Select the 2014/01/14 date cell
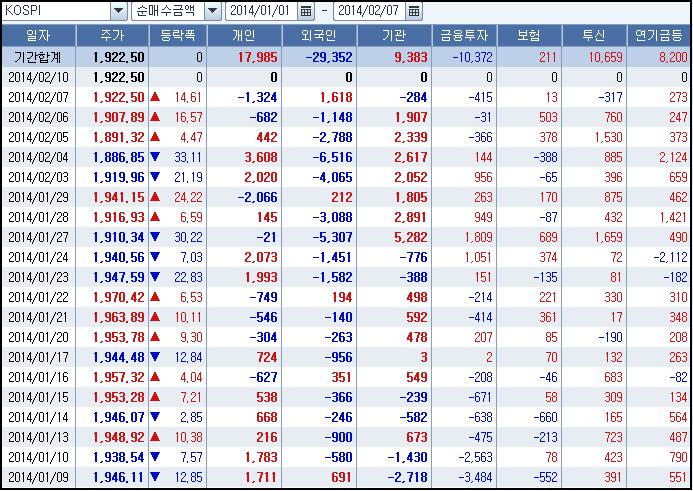Image resolution: width=693 pixels, height=491 pixels. pos(38,418)
